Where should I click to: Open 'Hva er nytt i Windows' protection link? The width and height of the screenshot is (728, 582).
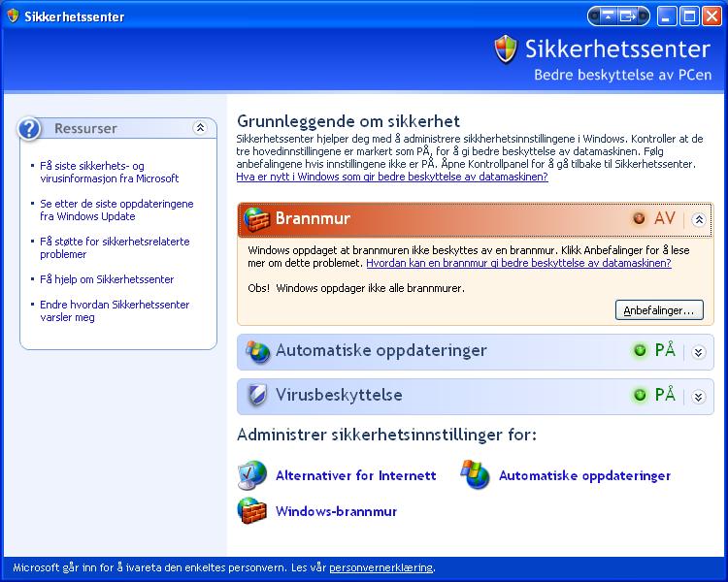392,177
